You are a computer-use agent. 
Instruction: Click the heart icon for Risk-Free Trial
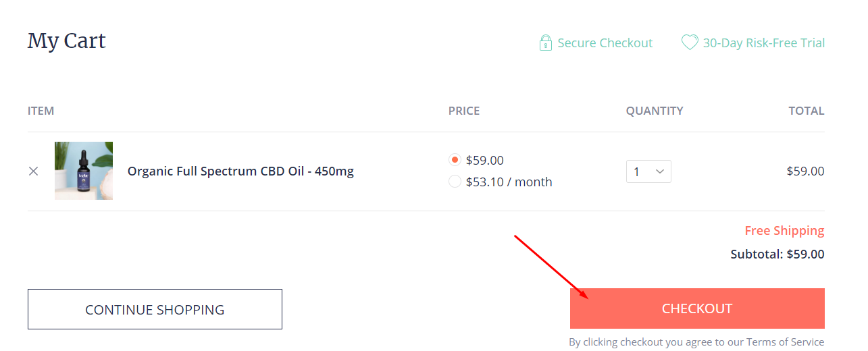coord(689,43)
